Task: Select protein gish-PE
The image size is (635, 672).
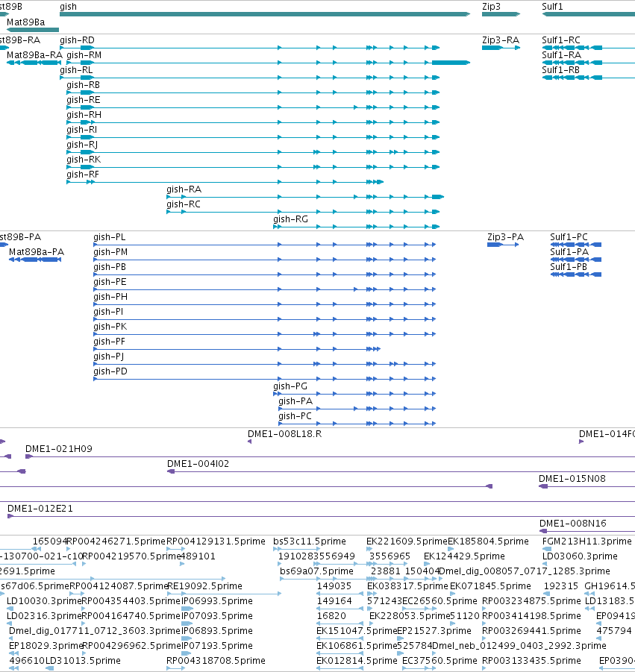Action: (x=265, y=289)
